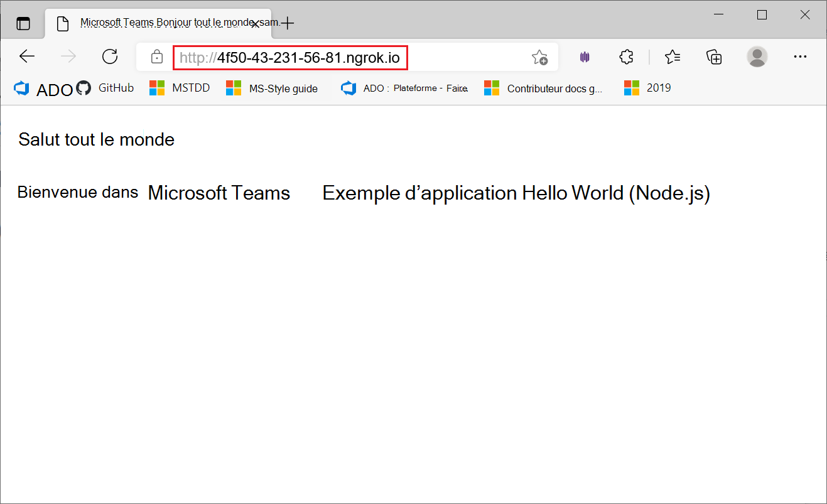Open the Collections icon
Image resolution: width=827 pixels, height=504 pixels.
[715, 57]
